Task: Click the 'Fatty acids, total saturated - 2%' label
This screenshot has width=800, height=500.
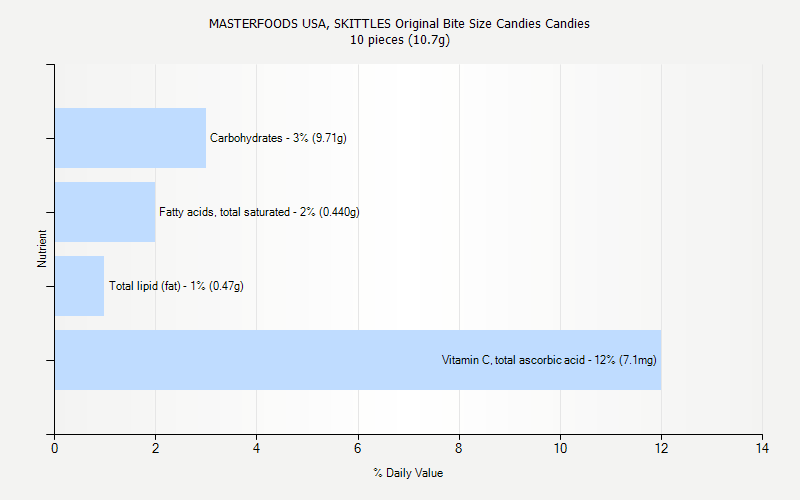Action: 259,212
